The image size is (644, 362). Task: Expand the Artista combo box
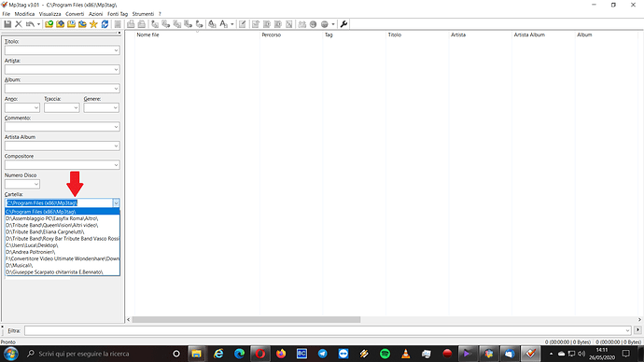pos(116,70)
